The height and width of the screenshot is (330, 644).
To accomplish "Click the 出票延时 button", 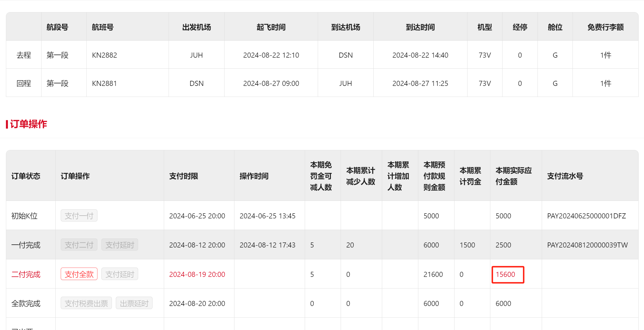I will point(134,303).
